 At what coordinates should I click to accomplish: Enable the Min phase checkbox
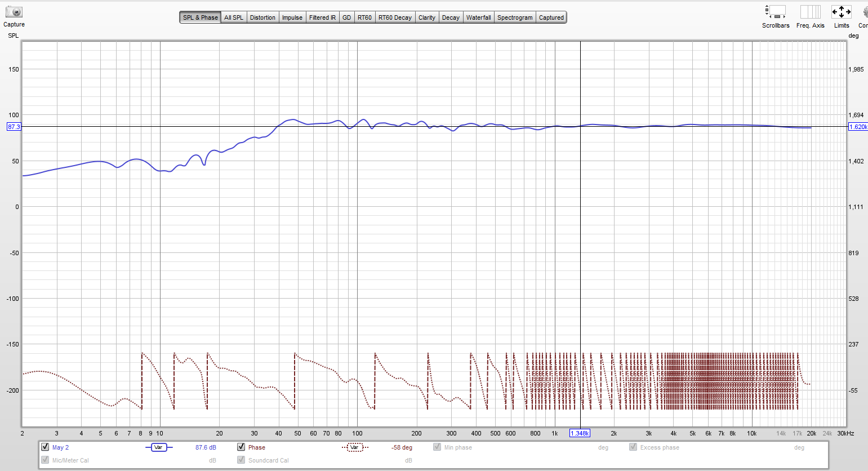pyautogui.click(x=437, y=447)
